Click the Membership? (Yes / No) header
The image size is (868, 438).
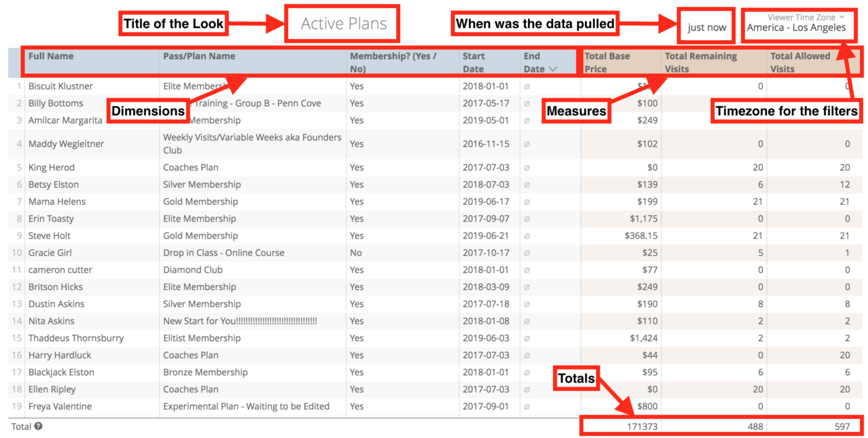coord(393,62)
